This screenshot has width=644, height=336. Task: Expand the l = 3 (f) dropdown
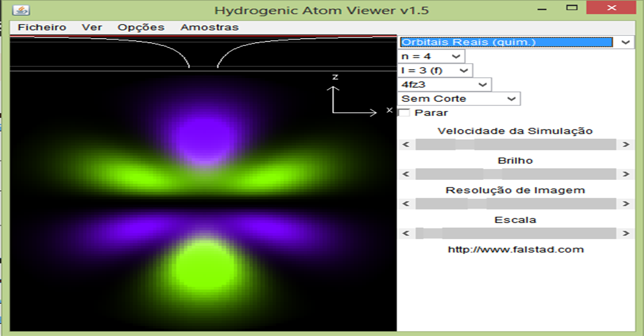435,70
